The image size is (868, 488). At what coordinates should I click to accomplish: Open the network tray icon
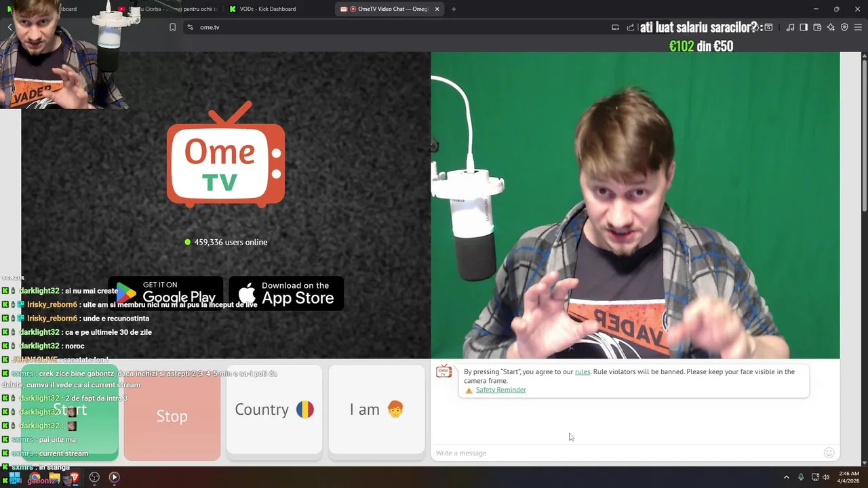pyautogui.click(x=815, y=477)
